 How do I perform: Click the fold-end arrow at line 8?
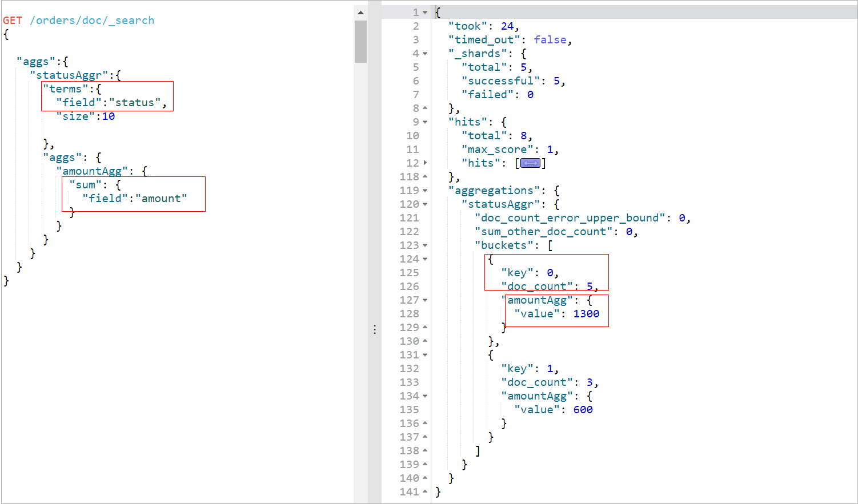425,108
